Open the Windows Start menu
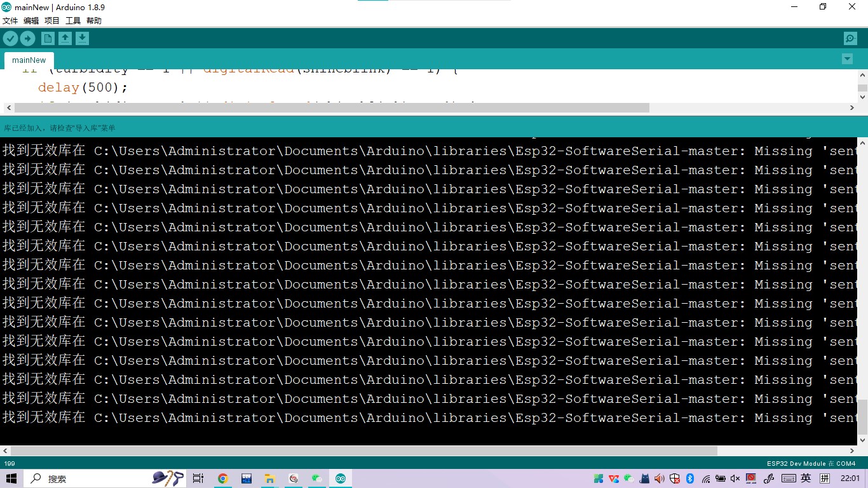 tap(11, 478)
